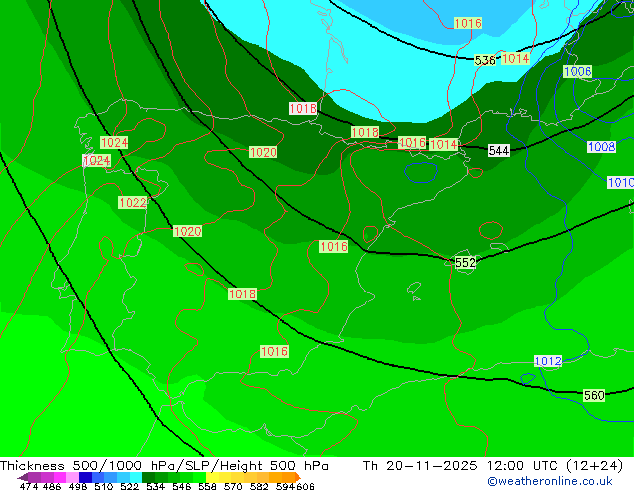Click the black 544 height contour label
634x490 pixels.
pos(499,151)
